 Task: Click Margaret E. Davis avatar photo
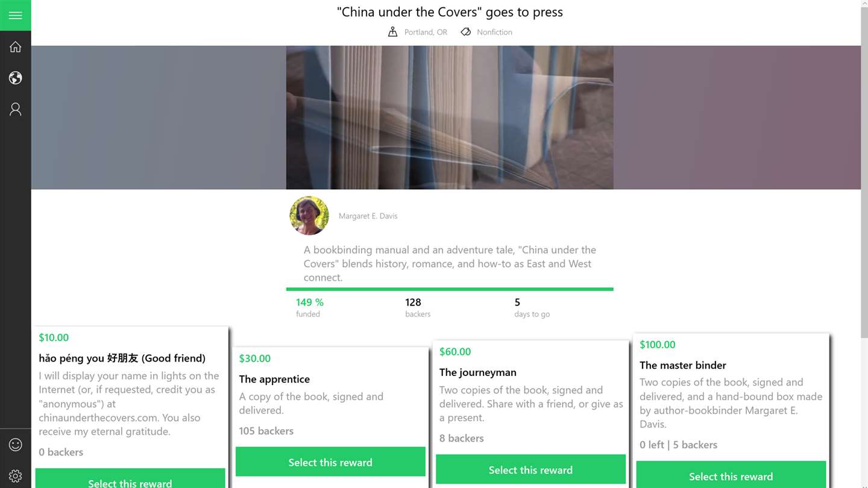[309, 216]
